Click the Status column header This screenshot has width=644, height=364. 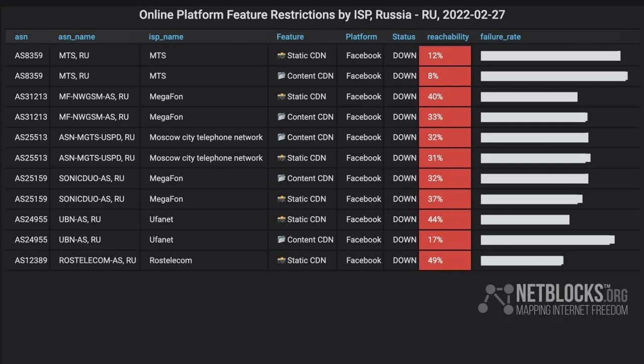404,37
